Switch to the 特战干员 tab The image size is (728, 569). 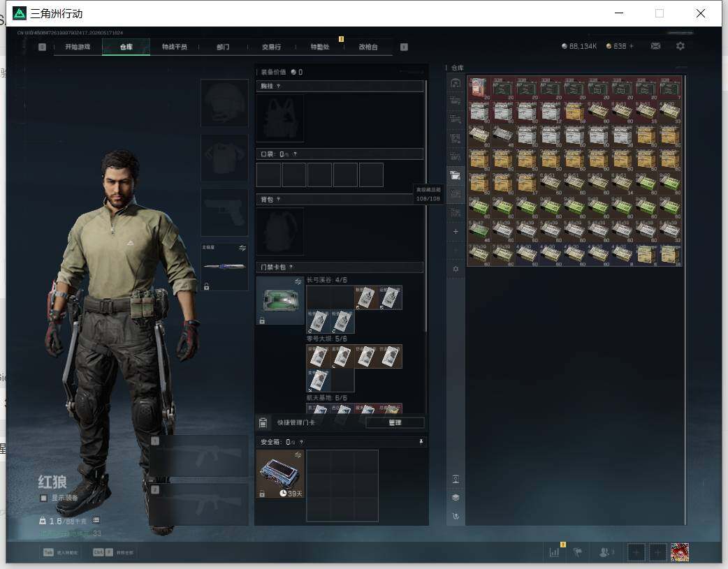tap(175, 47)
